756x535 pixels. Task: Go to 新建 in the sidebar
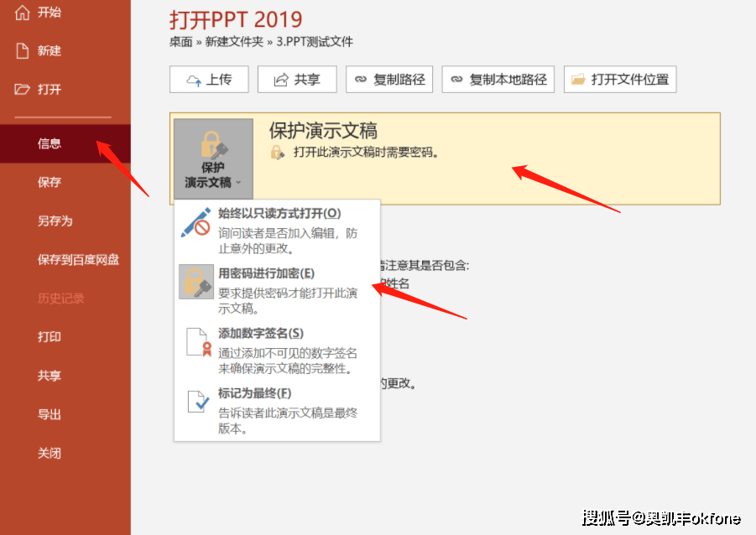pos(65,50)
